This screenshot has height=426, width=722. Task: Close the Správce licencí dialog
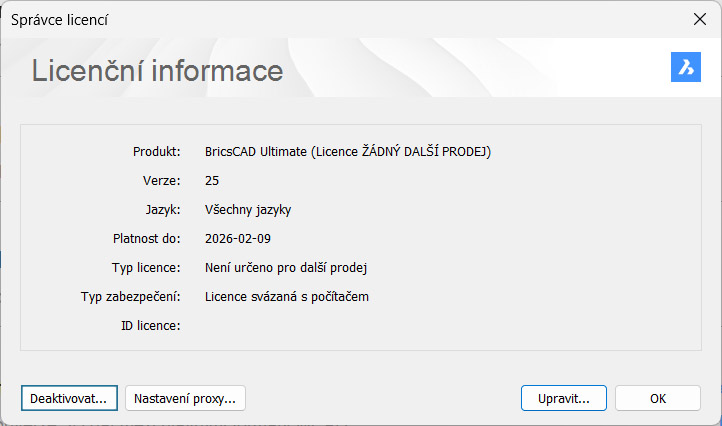click(699, 19)
